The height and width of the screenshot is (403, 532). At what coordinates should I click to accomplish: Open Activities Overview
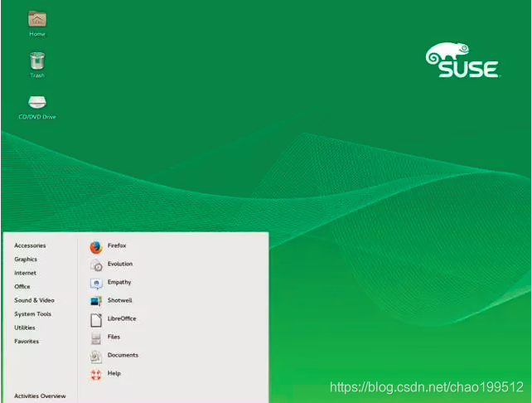pyautogui.click(x=40, y=396)
